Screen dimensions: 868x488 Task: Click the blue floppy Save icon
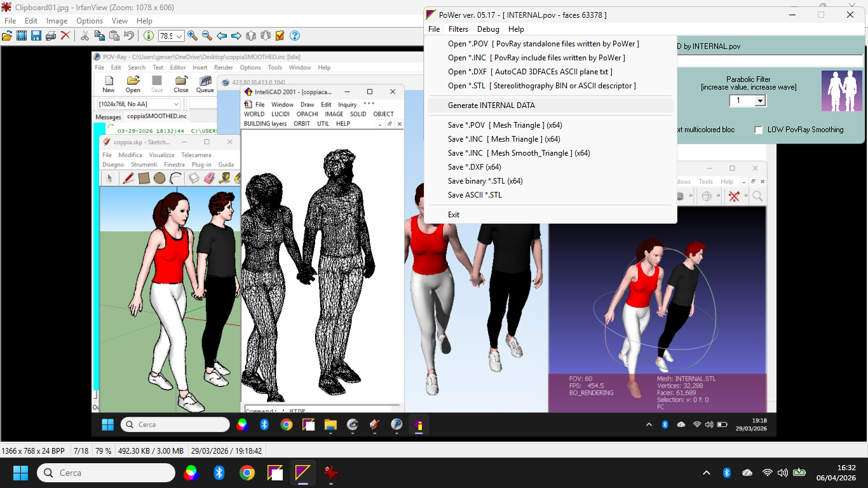pos(36,36)
